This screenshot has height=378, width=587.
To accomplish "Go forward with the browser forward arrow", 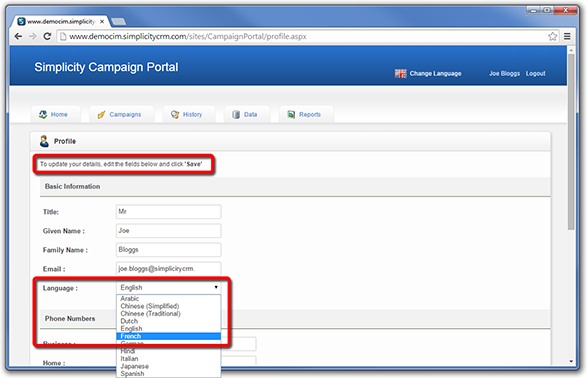I will pyautogui.click(x=33, y=36).
